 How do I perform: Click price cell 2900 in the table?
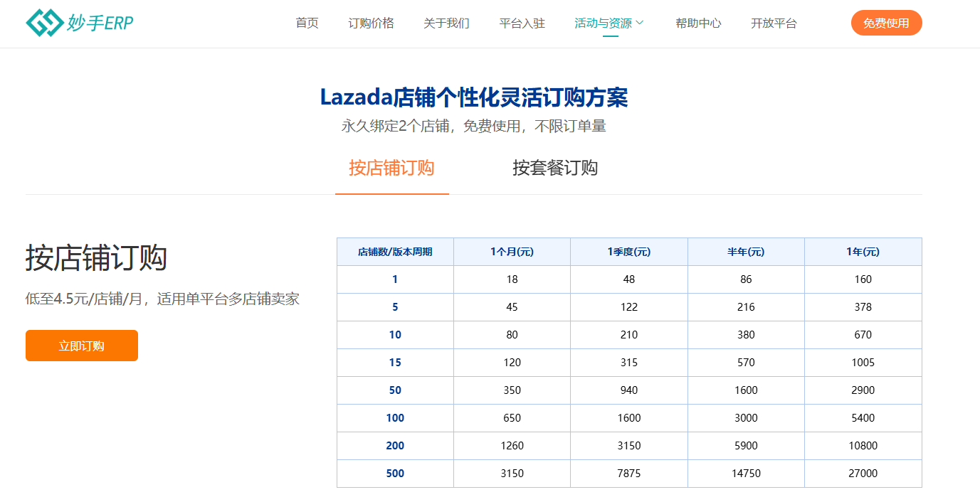coord(863,390)
